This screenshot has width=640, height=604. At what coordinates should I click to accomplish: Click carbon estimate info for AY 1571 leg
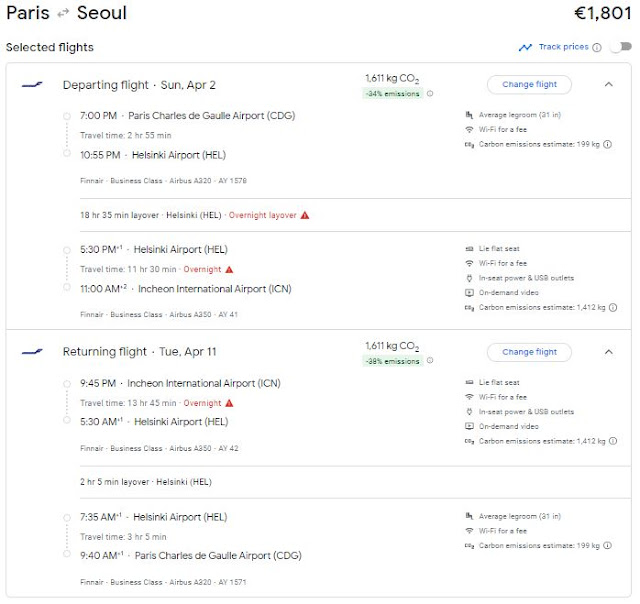(x=611, y=546)
